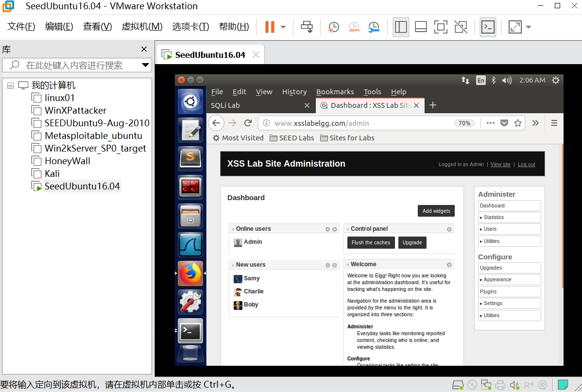Click the Add widgets button
The image size is (582, 392).
436,211
